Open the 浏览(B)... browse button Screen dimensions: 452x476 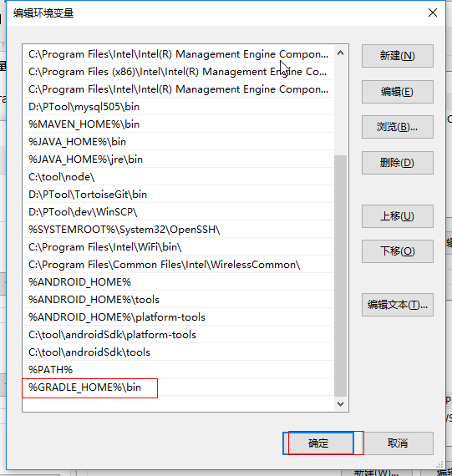pos(398,127)
